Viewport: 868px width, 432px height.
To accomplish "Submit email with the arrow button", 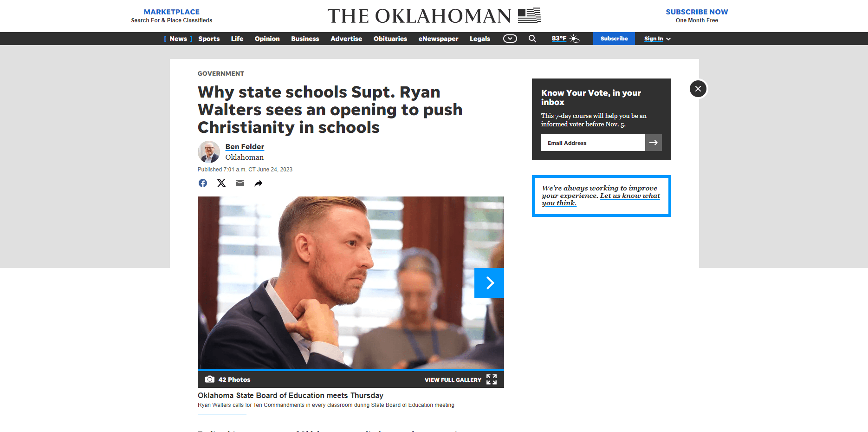I will [x=654, y=143].
